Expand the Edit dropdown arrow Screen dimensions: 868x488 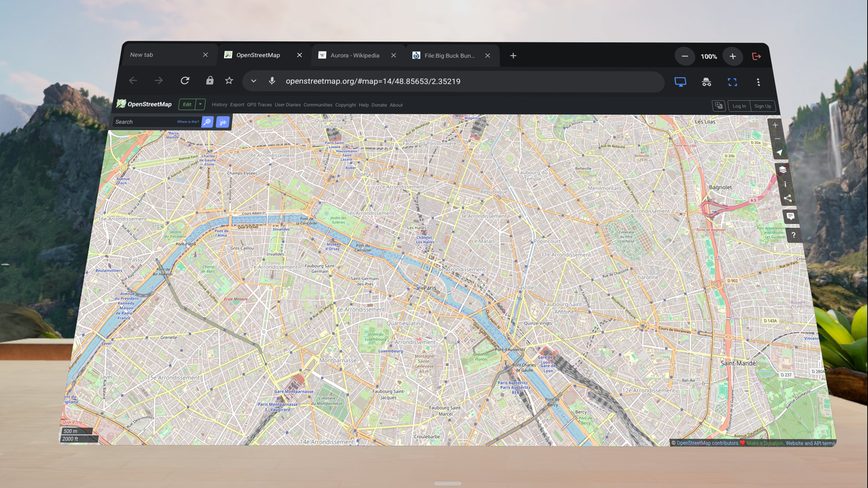[x=200, y=104]
